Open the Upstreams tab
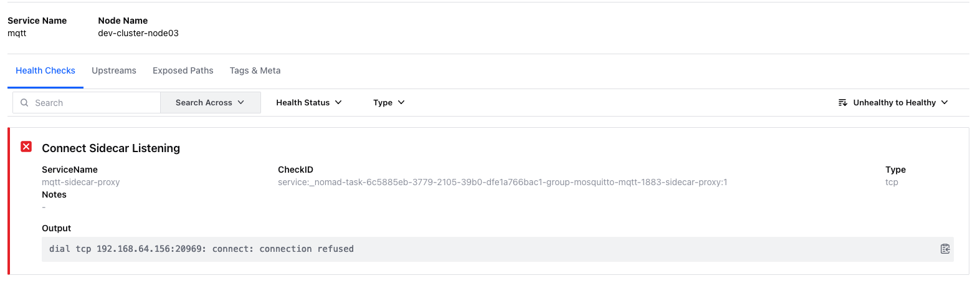The image size is (980, 288). [x=114, y=70]
